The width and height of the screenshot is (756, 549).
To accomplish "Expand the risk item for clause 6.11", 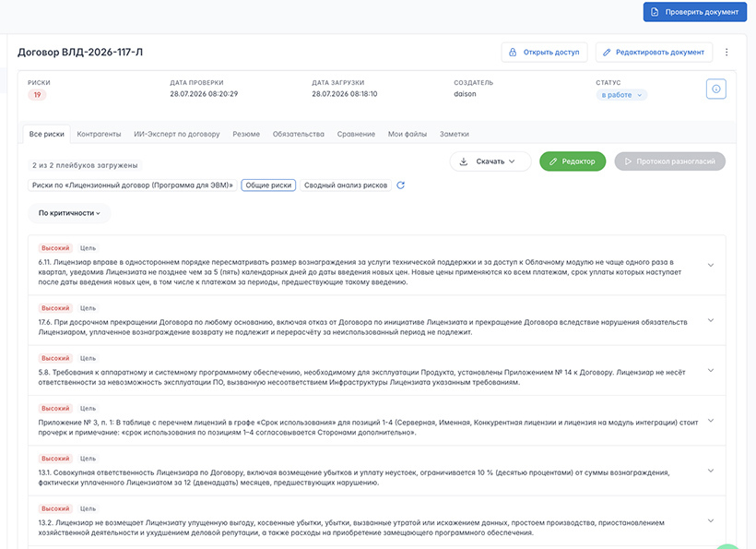I will click(x=710, y=265).
